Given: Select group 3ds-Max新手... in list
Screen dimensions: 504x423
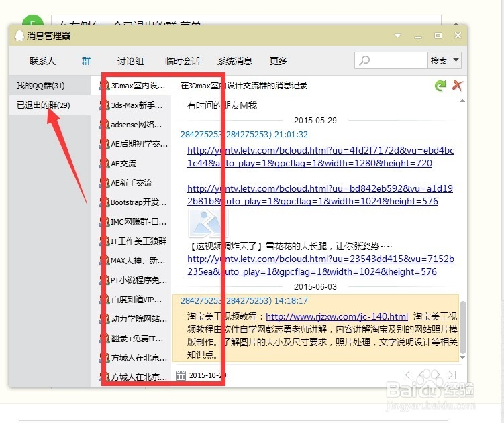Looking at the screenshot, I should point(134,105).
